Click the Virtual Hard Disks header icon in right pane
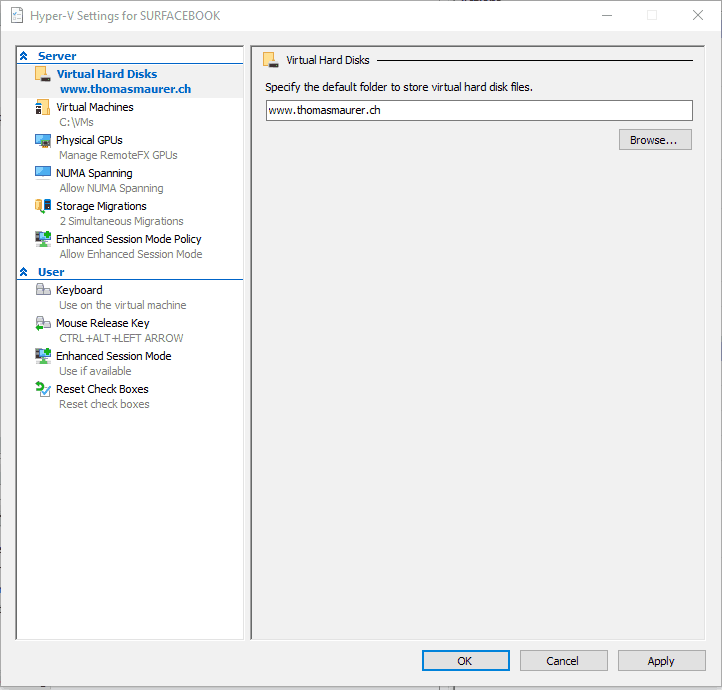 click(x=271, y=60)
